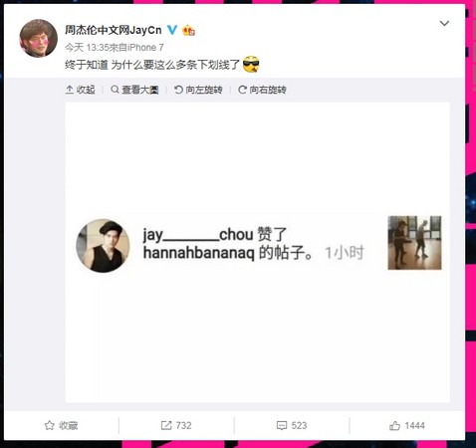Click the iPhone 7 source link
Screen dimensions: 476x448
pyautogui.click(x=145, y=48)
